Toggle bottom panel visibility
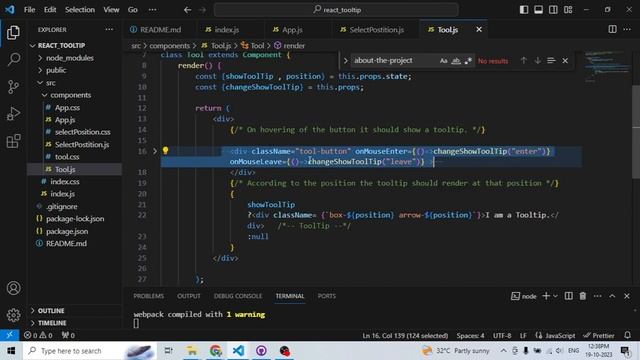 [x=538, y=10]
